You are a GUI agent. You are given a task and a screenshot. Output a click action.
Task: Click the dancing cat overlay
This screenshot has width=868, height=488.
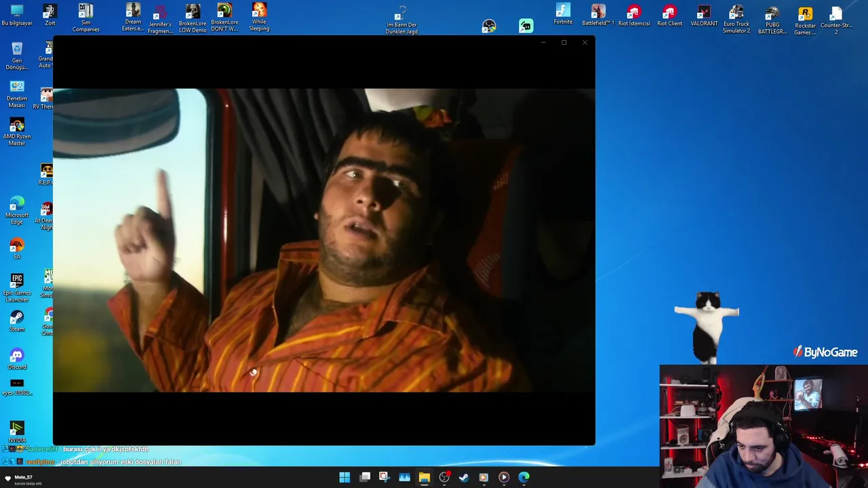click(x=707, y=327)
